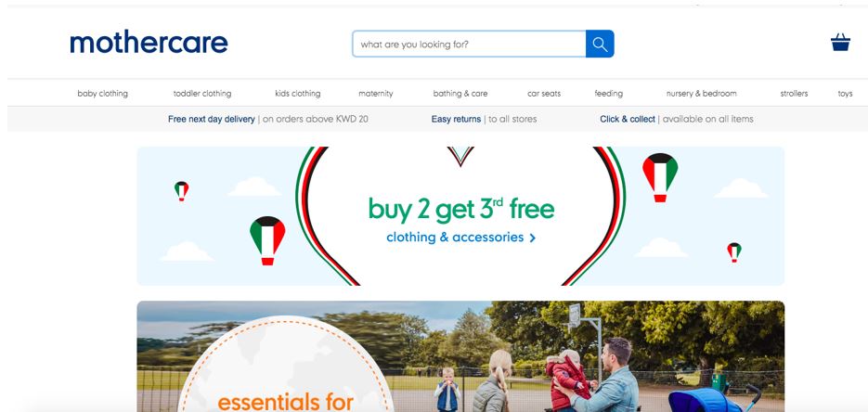
Task: Go to bathing & care category
Action: [460, 94]
